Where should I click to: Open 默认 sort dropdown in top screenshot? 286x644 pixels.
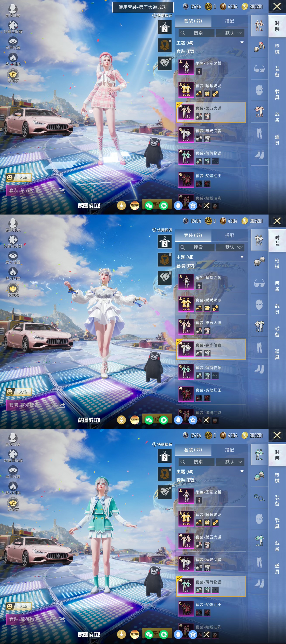pos(230,33)
